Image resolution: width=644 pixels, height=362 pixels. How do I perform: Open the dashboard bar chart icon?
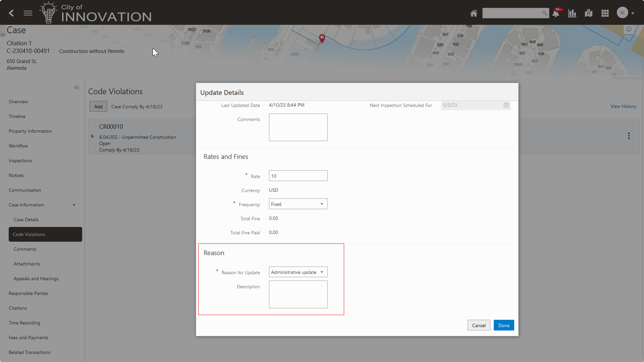pos(572,13)
